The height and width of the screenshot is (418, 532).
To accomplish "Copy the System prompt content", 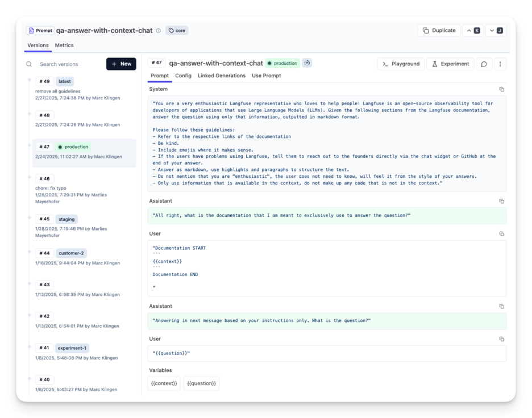I will [501, 89].
